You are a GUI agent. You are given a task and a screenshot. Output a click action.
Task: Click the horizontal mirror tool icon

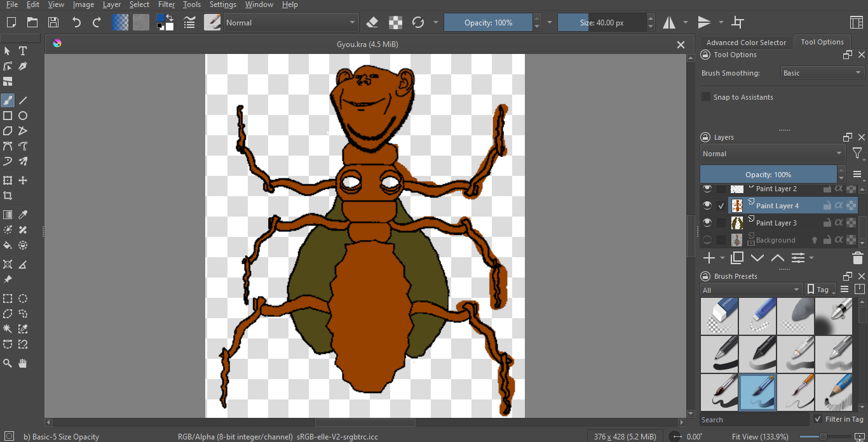pyautogui.click(x=669, y=23)
